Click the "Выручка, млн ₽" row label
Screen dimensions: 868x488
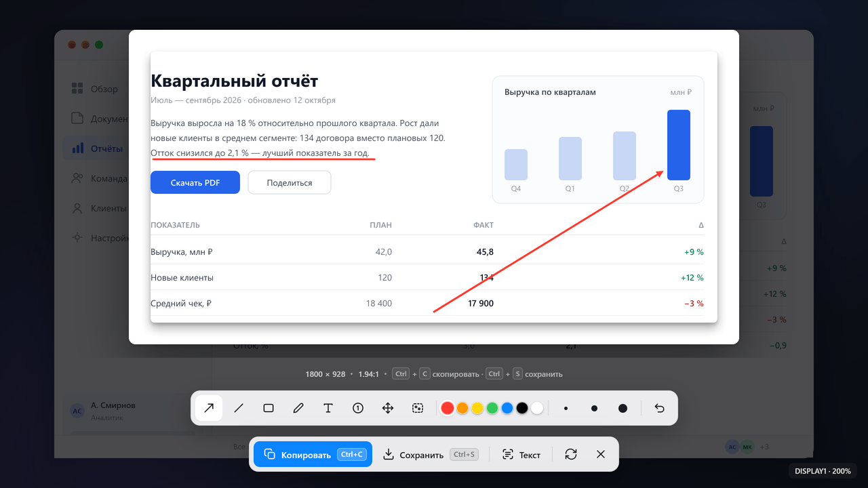coord(182,252)
